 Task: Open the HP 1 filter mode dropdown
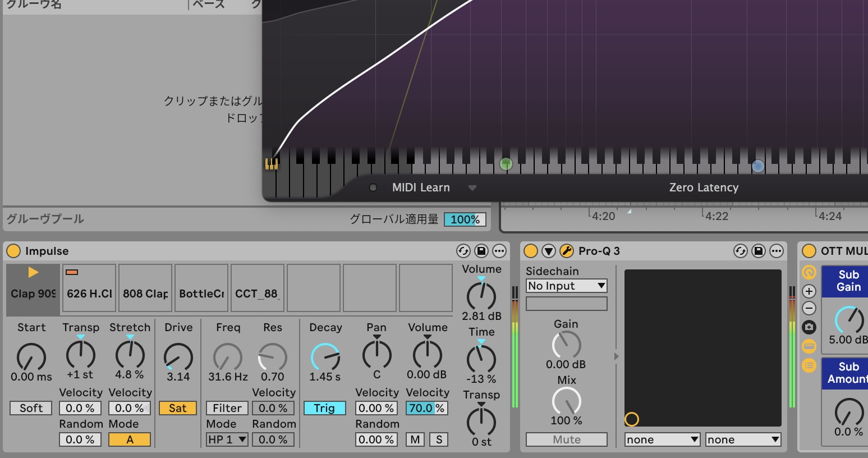click(227, 439)
